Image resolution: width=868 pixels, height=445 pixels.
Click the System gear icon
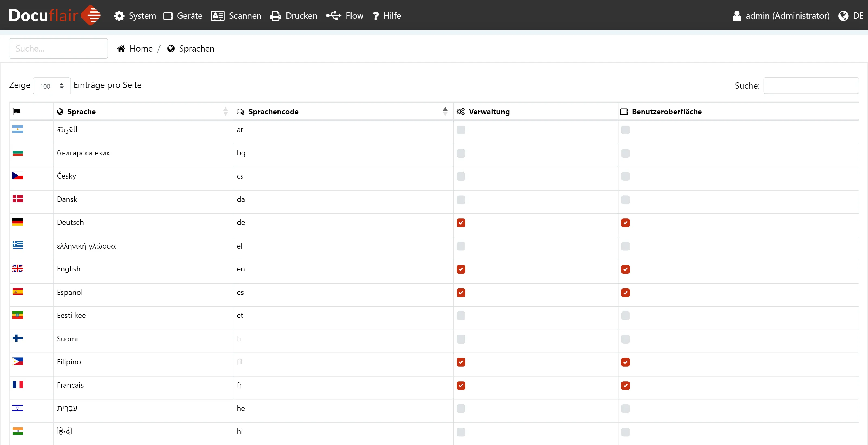[119, 16]
